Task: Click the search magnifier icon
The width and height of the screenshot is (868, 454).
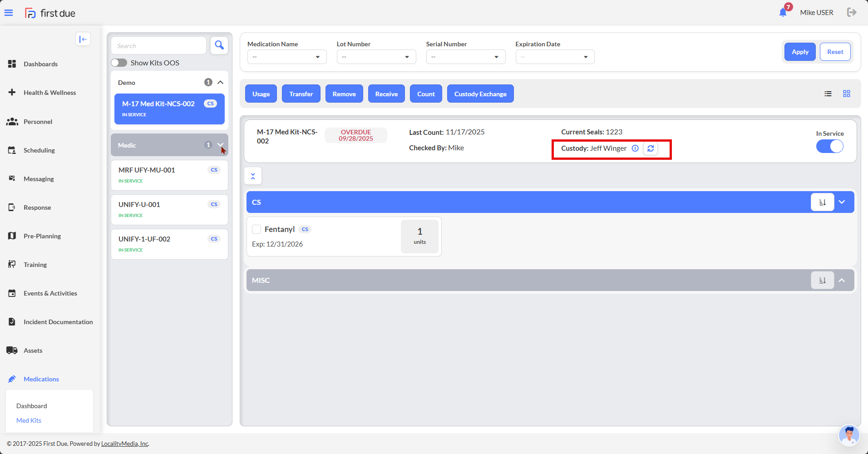Action: pyautogui.click(x=219, y=45)
